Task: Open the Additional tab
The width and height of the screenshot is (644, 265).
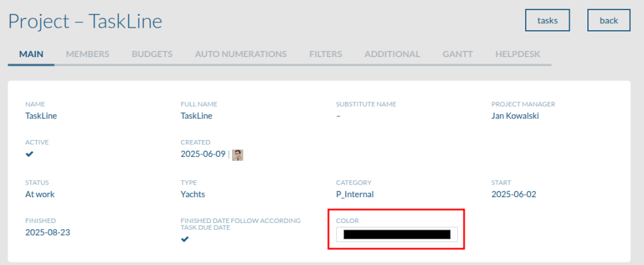Action: [392, 54]
